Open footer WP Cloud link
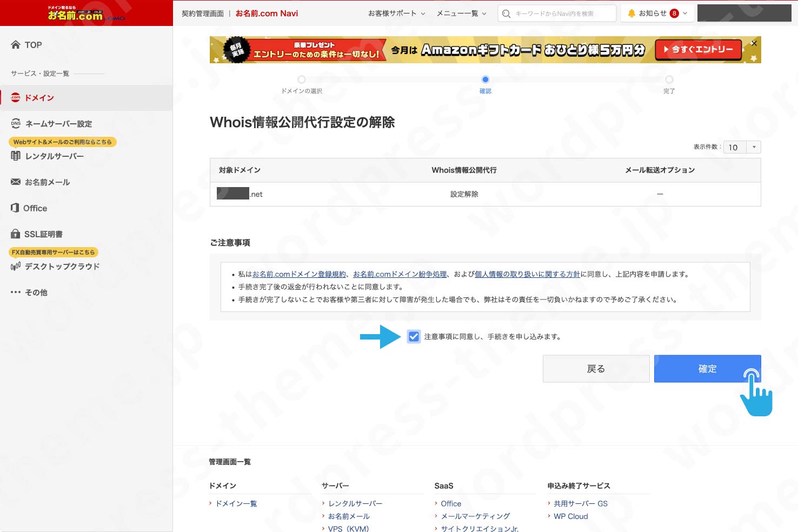The height and width of the screenshot is (532, 798). 571,517
